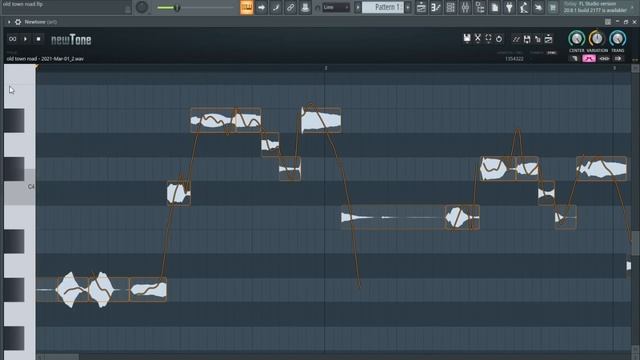The image size is (640, 360).
Task: Open the Browser tree icon
Action: [480, 7]
